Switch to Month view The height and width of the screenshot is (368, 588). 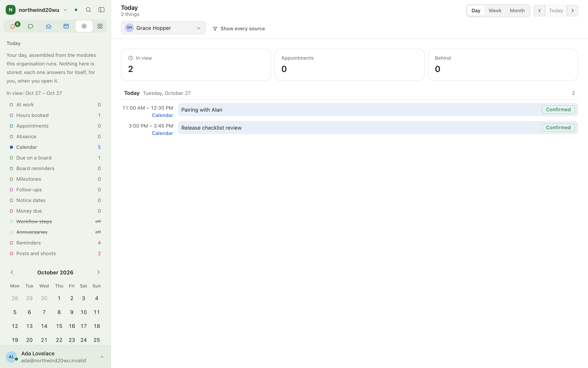pos(517,11)
